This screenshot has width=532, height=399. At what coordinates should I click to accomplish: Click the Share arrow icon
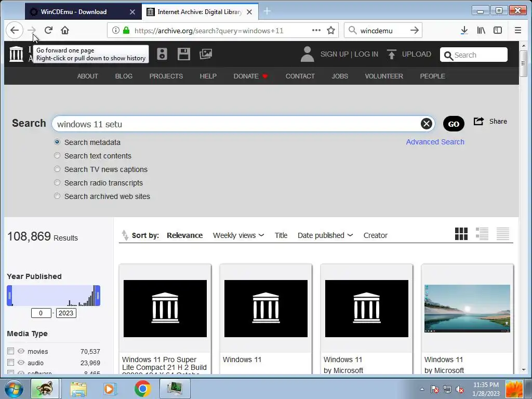pos(478,121)
